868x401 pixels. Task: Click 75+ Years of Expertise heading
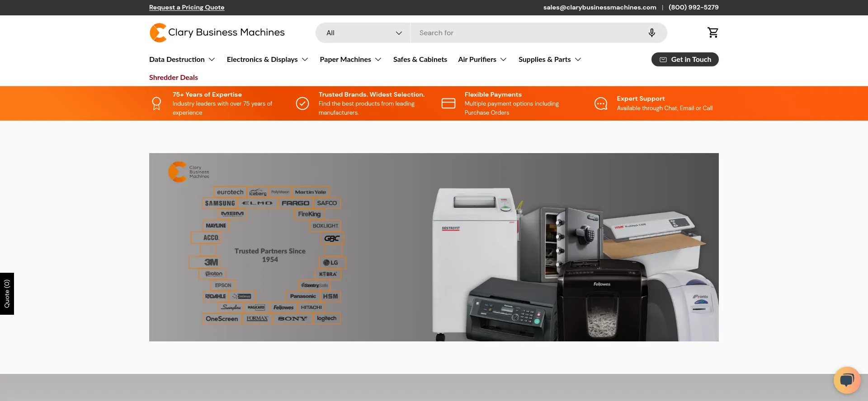click(207, 94)
